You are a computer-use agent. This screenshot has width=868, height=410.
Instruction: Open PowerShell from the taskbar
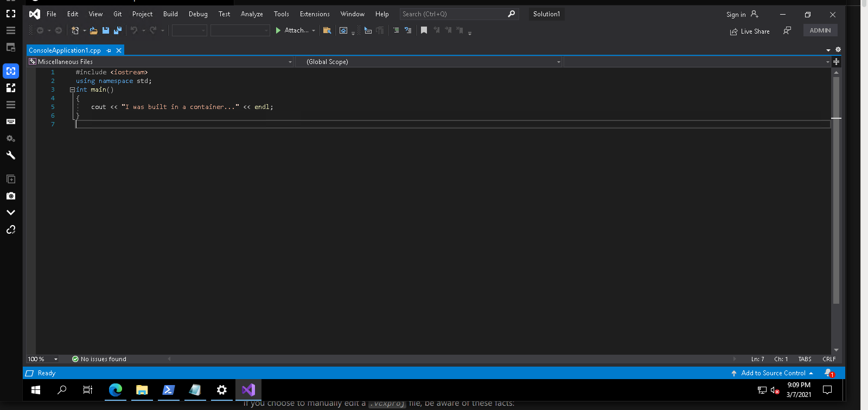pos(168,390)
